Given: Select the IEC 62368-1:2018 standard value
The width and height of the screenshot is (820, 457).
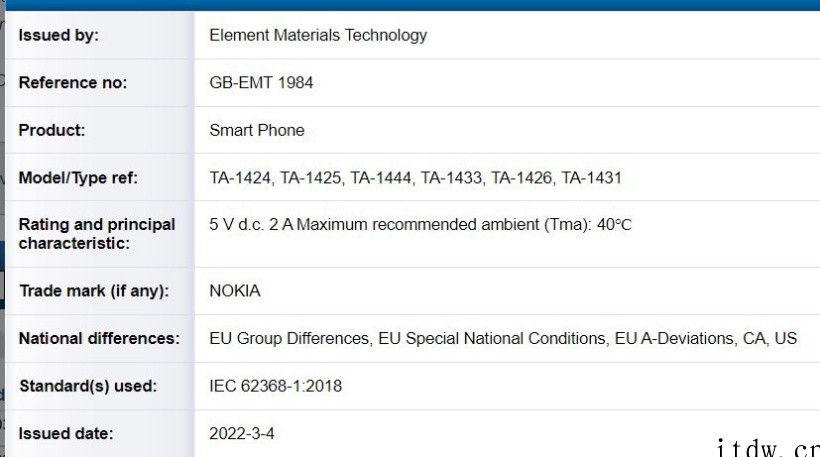Looking at the screenshot, I should click(x=274, y=386).
